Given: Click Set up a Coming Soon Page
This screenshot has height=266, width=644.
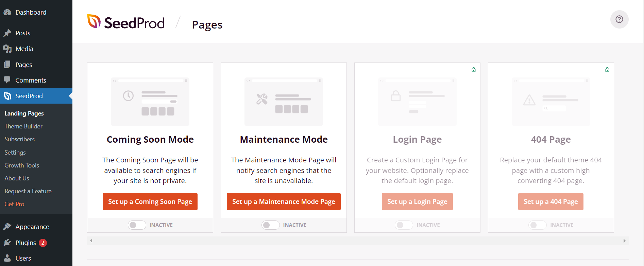Looking at the screenshot, I should [150, 201].
